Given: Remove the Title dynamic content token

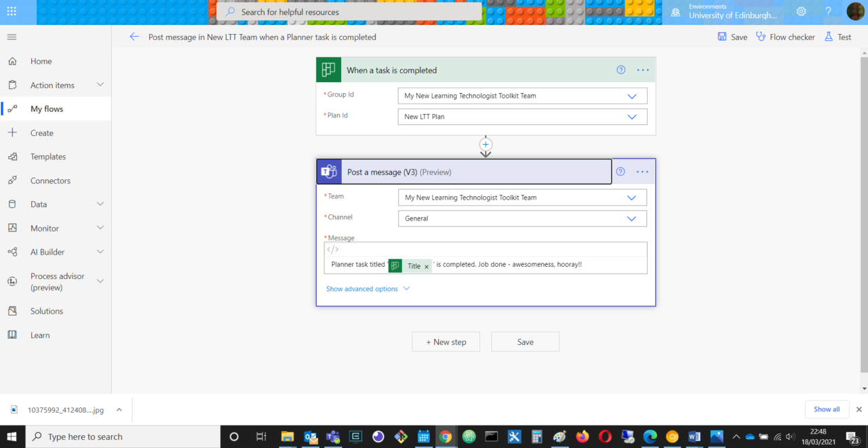Looking at the screenshot, I should coord(426,265).
